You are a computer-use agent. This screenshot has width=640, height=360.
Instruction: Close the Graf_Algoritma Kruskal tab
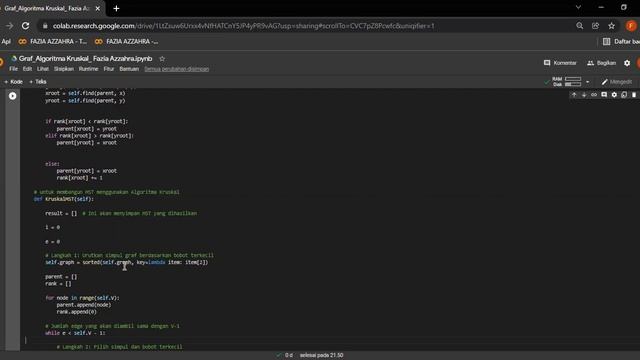point(98,8)
